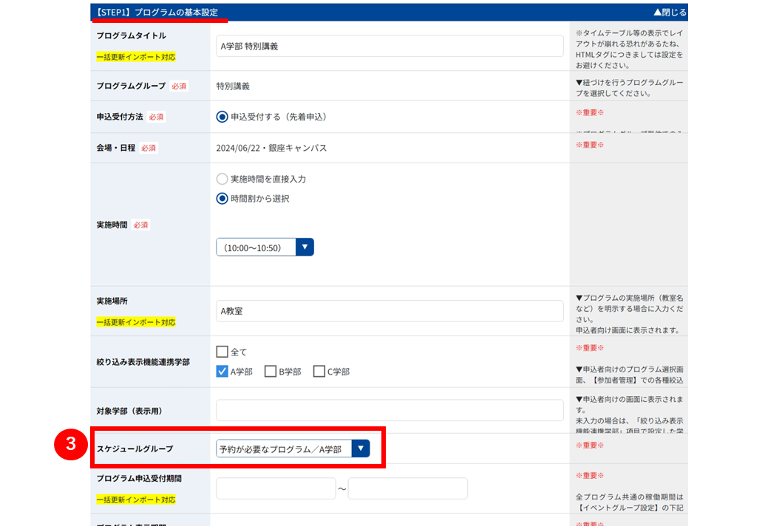Viewport: 765px width, 532px height.
Task: Set the プログラム申込受付期間 end date field
Action: [408, 488]
